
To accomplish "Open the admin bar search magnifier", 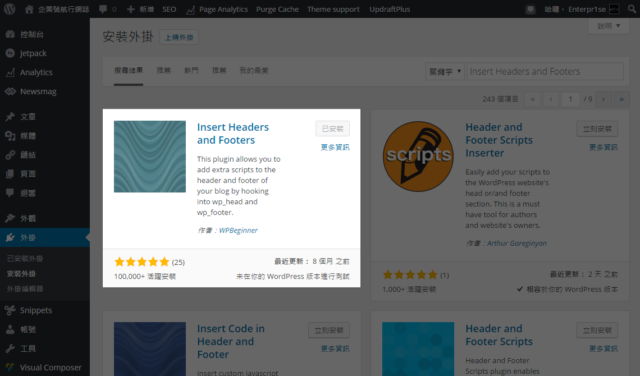I will point(632,9).
